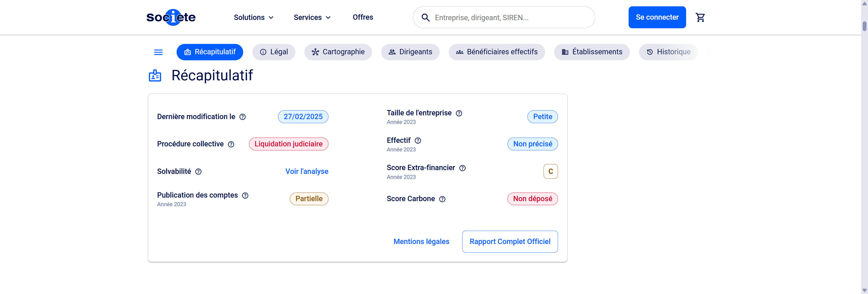
Task: Open the shopping cart icon
Action: (700, 17)
